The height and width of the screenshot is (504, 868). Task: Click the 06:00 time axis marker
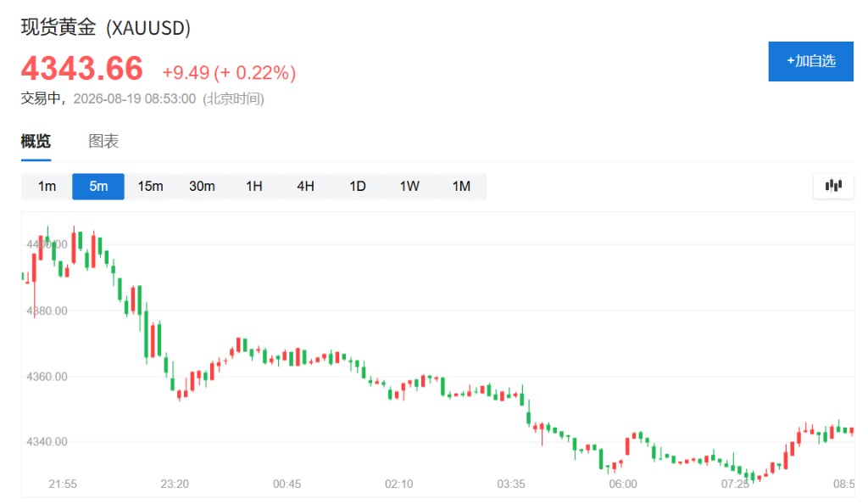[623, 484]
